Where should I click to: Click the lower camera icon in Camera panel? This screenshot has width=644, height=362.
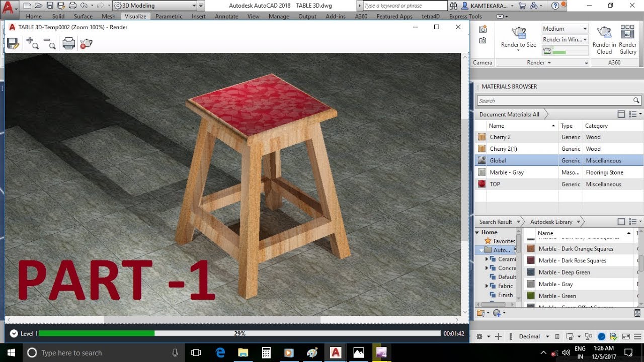coord(482,40)
